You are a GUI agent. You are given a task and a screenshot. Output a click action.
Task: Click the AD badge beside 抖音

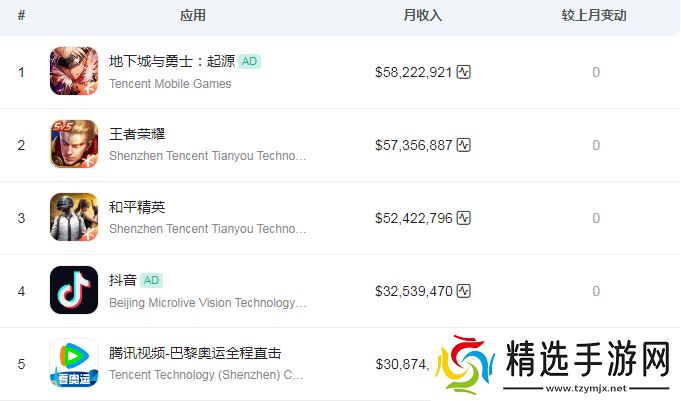click(x=151, y=280)
